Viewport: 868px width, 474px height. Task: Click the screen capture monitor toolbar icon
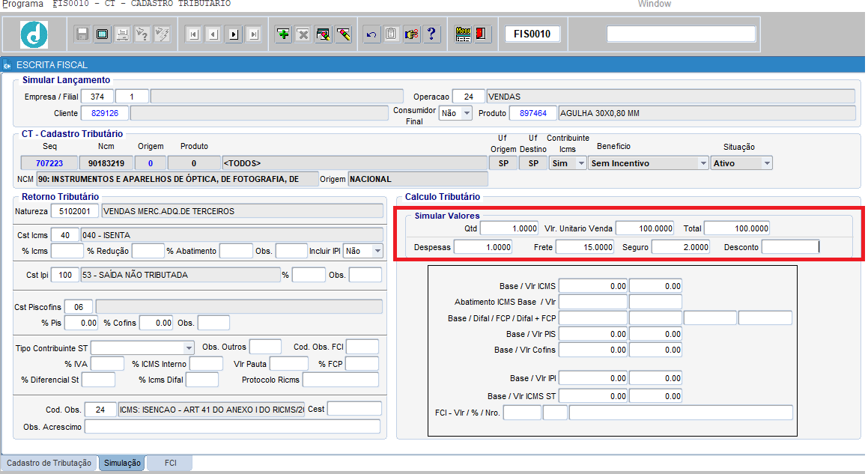coord(103,34)
